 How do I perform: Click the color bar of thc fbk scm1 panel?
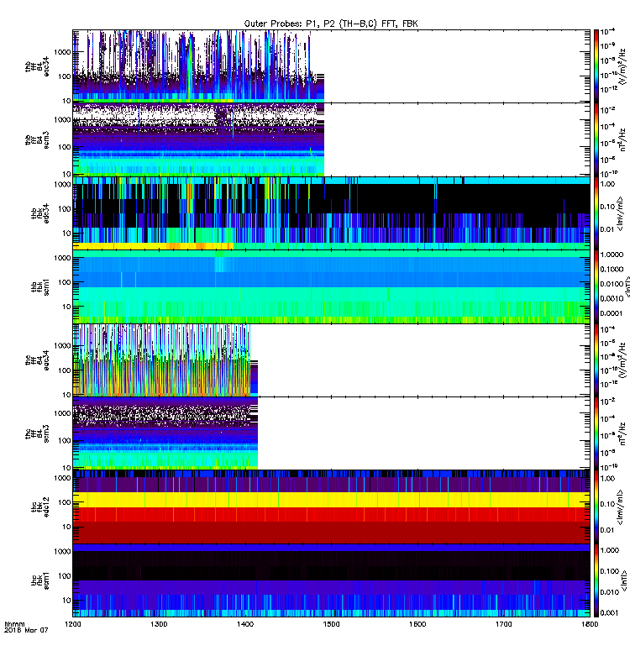click(596, 580)
